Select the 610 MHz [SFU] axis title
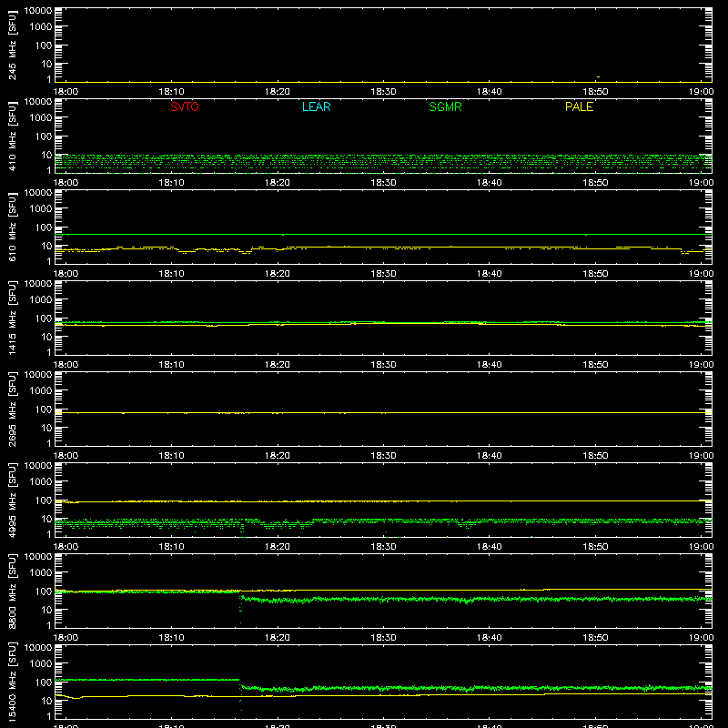Screen dimensions: 728x728 coord(12,227)
